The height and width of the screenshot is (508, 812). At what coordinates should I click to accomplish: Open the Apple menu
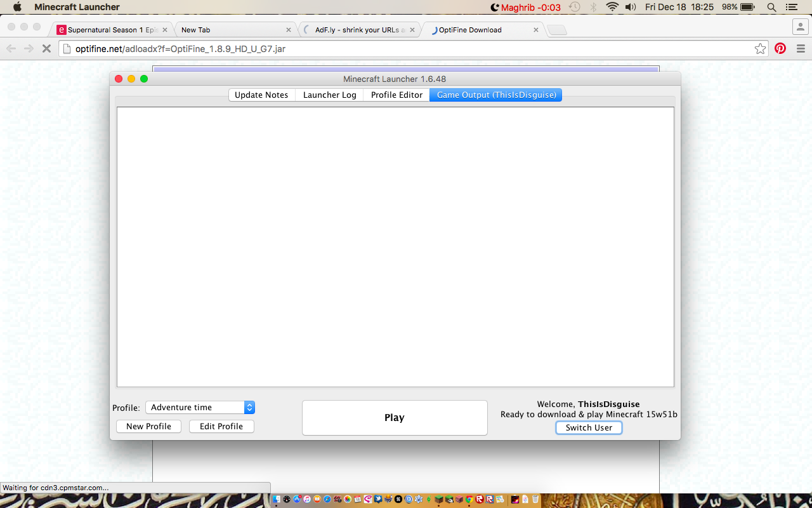point(17,7)
